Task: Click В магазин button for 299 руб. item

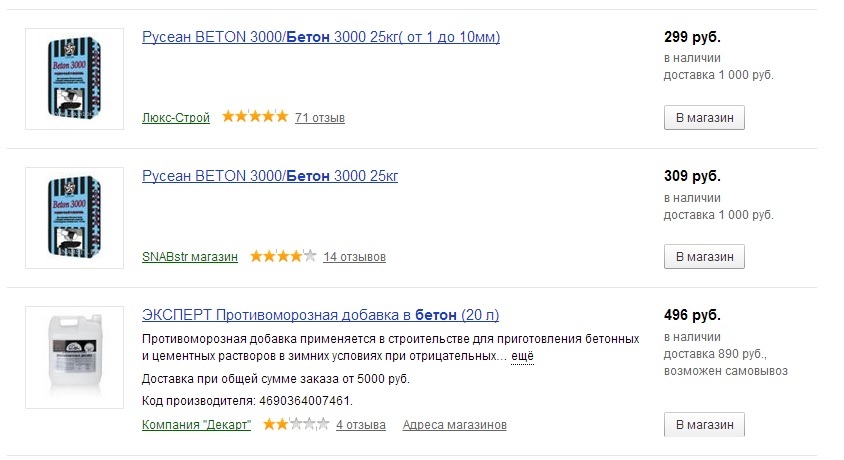Action: [704, 117]
